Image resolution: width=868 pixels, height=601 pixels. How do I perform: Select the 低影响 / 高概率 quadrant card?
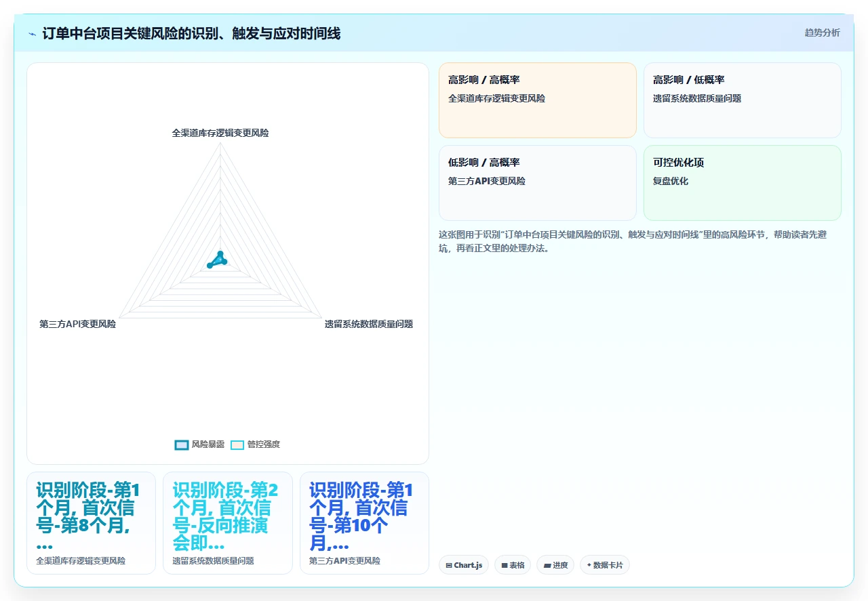[x=538, y=183]
